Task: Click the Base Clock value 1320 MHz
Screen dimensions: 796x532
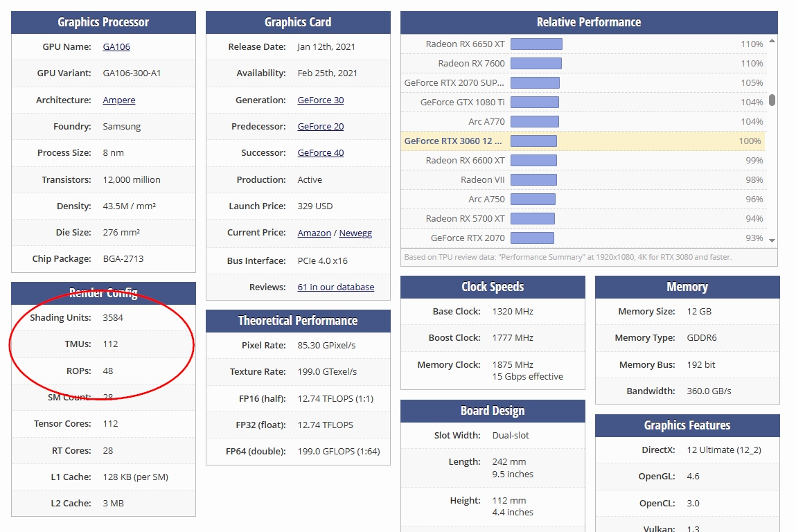Action: (513, 312)
